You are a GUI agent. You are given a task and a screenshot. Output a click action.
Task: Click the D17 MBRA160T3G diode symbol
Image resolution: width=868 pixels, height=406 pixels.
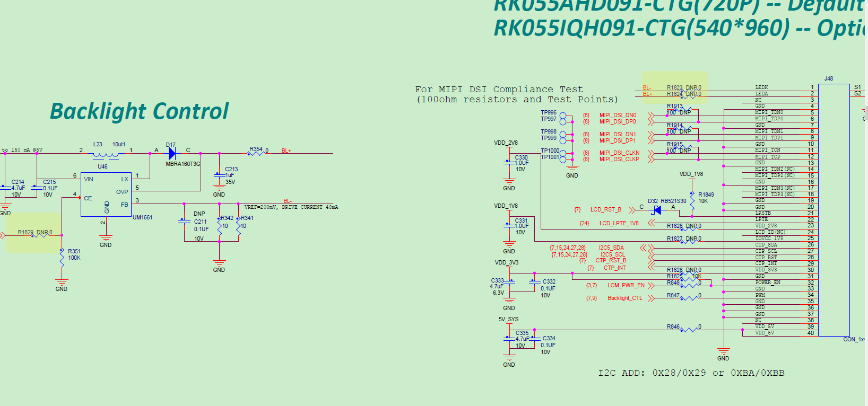pos(172,153)
